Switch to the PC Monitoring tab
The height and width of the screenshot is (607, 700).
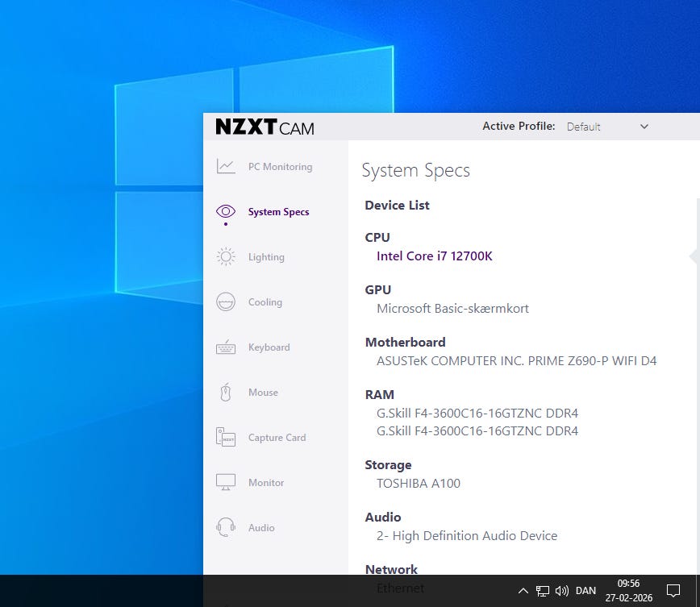click(x=280, y=167)
